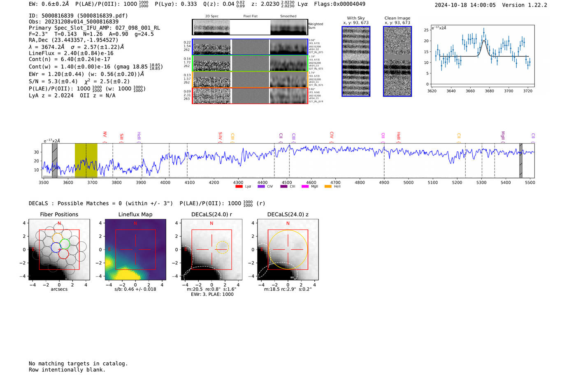Viewport: 576px width, 392px height.
Task: Click the EWr: 3. PLAE: 1000 caption
Action: click(x=212, y=294)
